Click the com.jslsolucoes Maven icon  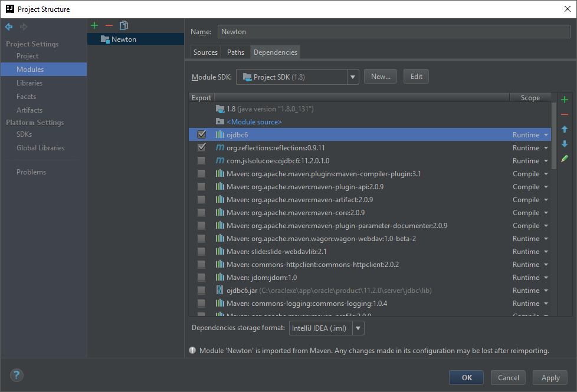click(219, 160)
